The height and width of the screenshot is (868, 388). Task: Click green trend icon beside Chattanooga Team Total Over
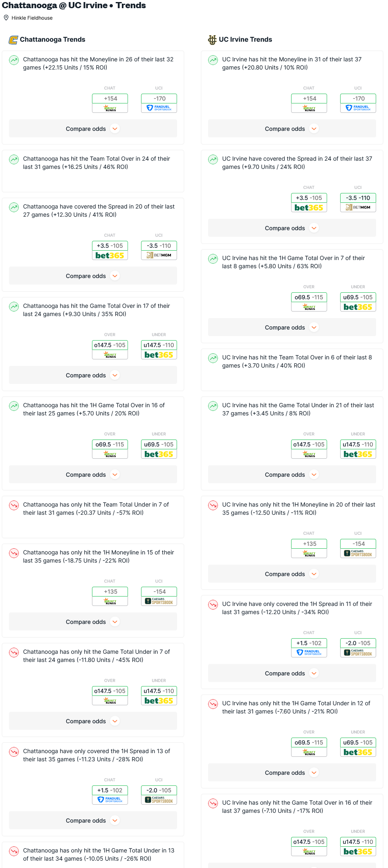point(14,159)
